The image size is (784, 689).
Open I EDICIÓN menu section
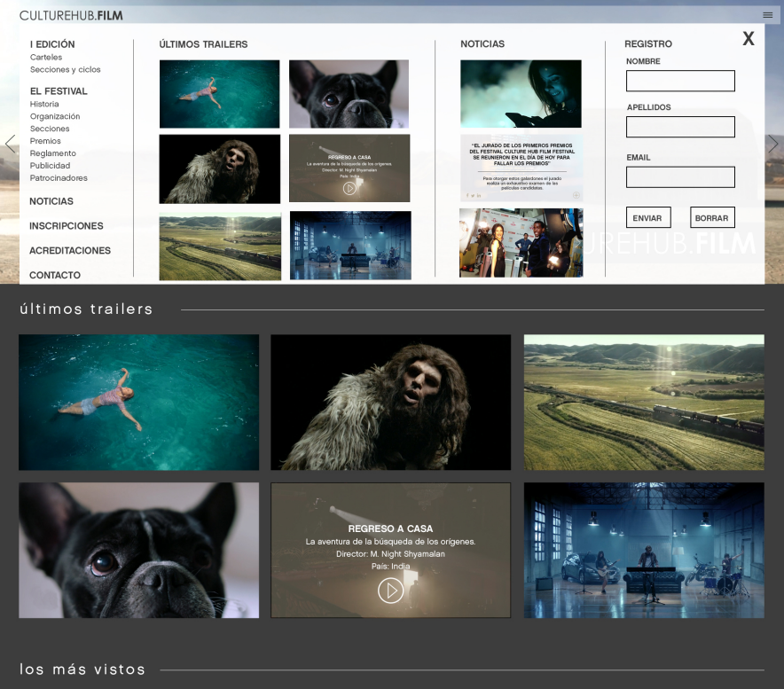(x=52, y=44)
